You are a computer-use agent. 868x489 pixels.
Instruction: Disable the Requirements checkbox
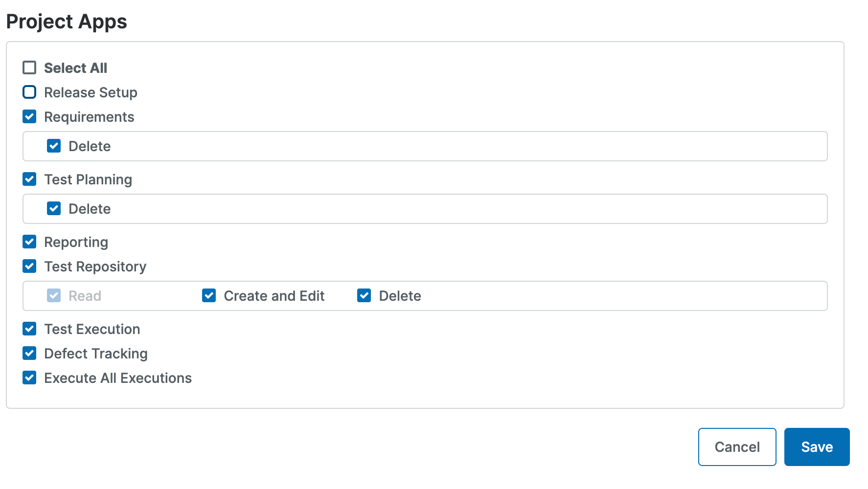point(29,116)
